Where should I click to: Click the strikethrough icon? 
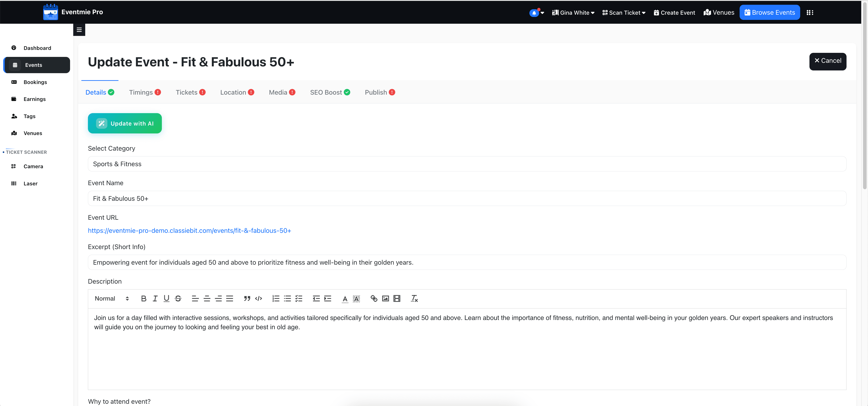178,299
